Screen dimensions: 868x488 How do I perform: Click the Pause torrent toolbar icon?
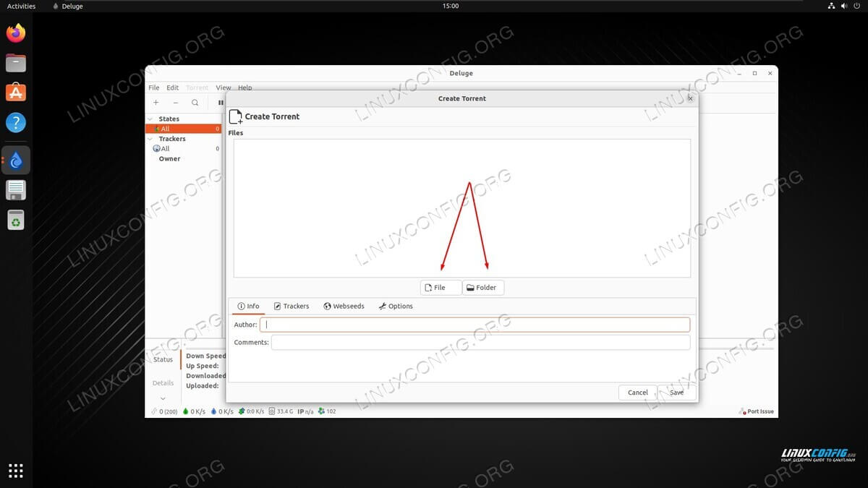[221, 103]
